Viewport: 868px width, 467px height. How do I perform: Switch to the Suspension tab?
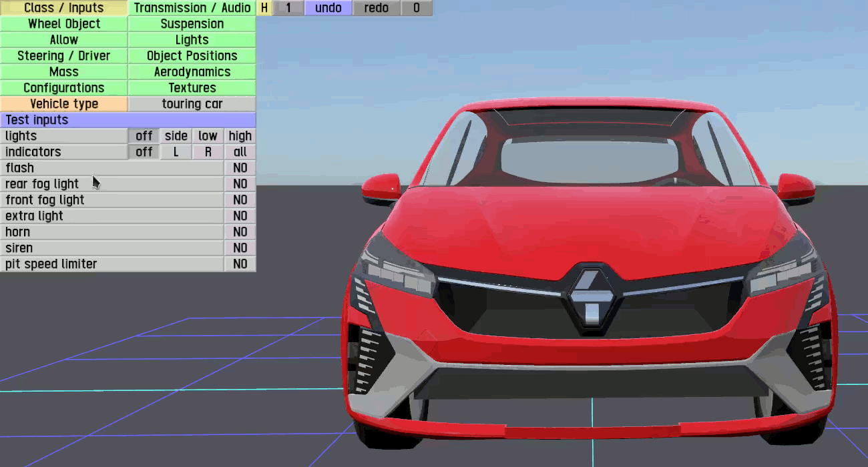(x=192, y=24)
